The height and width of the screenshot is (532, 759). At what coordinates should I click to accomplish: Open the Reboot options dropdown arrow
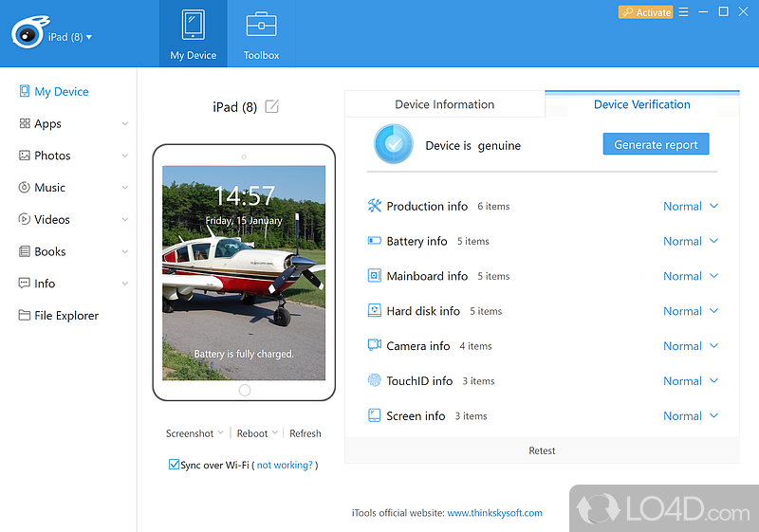275,432
